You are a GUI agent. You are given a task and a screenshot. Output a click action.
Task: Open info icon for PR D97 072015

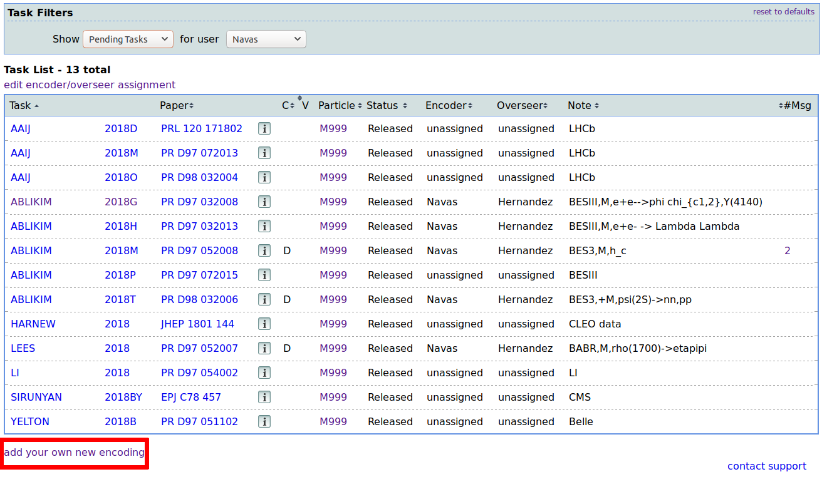click(x=264, y=275)
